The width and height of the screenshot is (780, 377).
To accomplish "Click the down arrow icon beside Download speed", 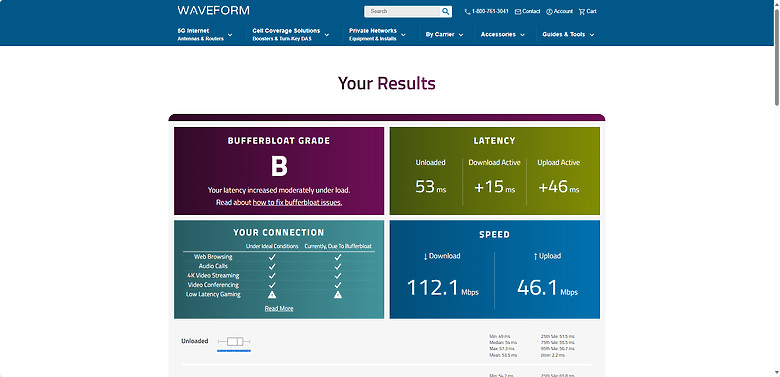I will [x=425, y=256].
